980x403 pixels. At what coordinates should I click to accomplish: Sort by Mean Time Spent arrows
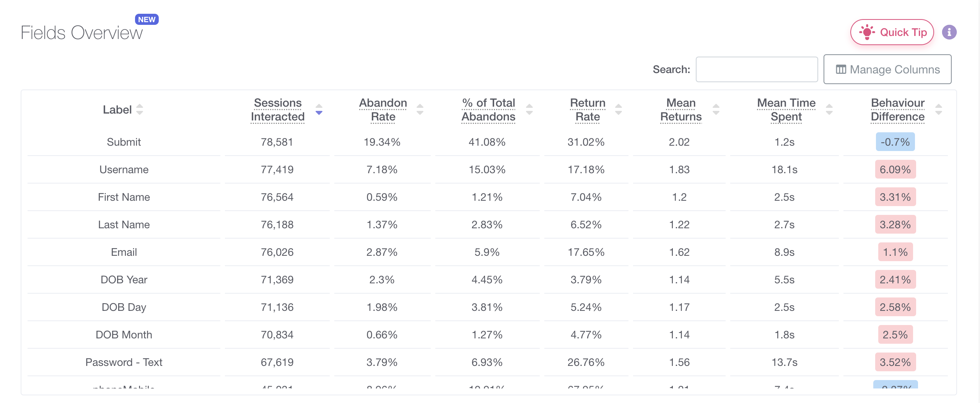(829, 110)
